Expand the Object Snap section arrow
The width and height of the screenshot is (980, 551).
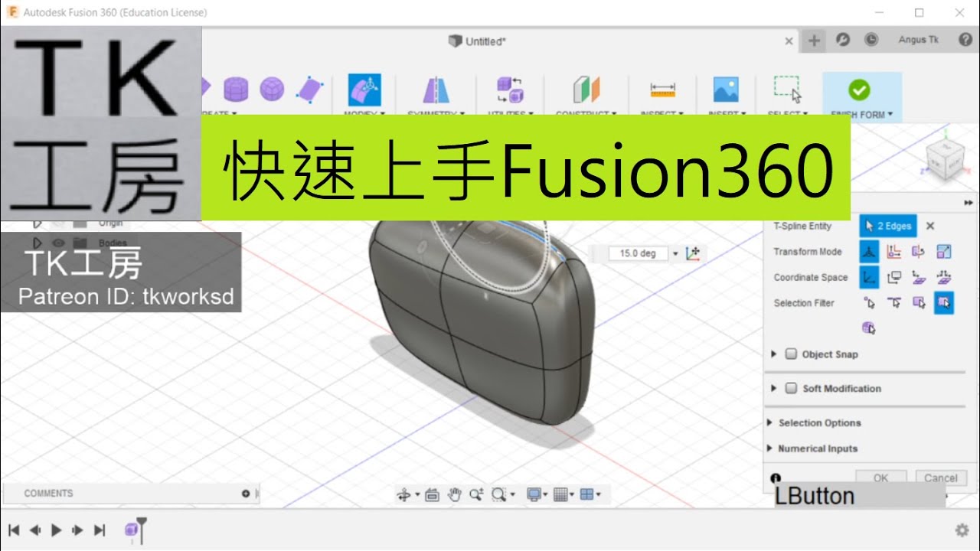[773, 354]
